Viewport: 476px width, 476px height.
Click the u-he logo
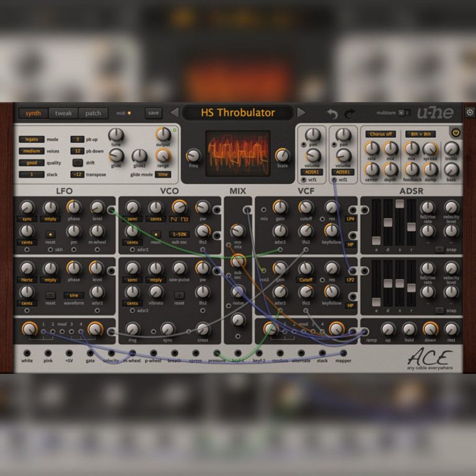pos(435,113)
